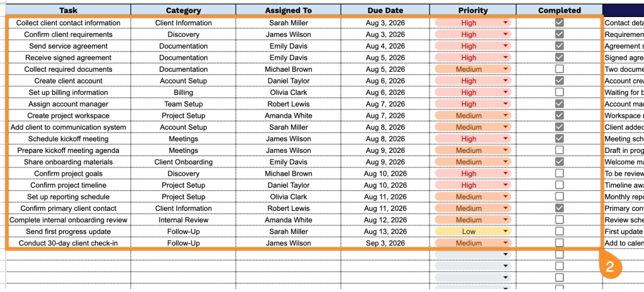This screenshot has height=292, width=644.
Task: Select the Assigned To cell Olivia Clark for billing
Action: coord(288,93)
